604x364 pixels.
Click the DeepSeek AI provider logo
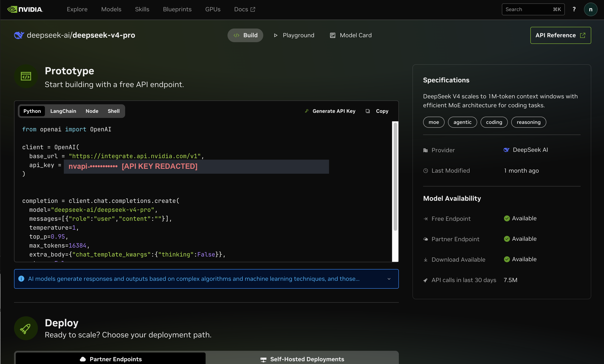[507, 150]
